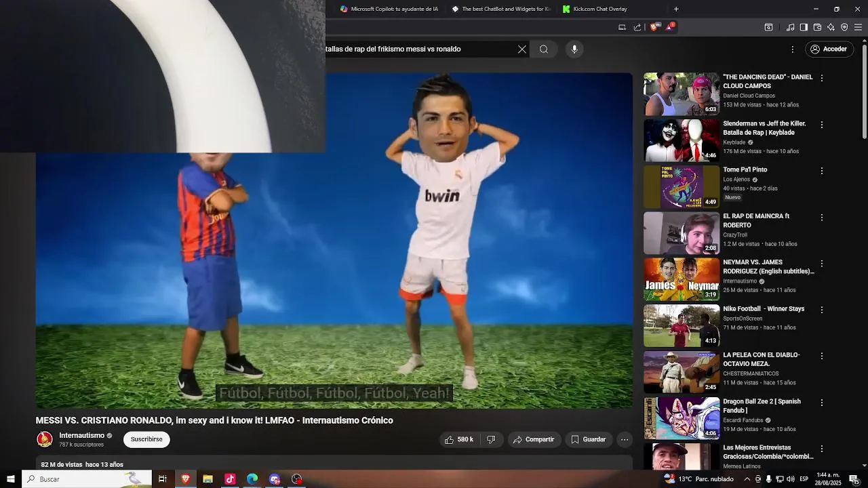Open YouTube settings three-dot menu near Acceder

[792, 49]
